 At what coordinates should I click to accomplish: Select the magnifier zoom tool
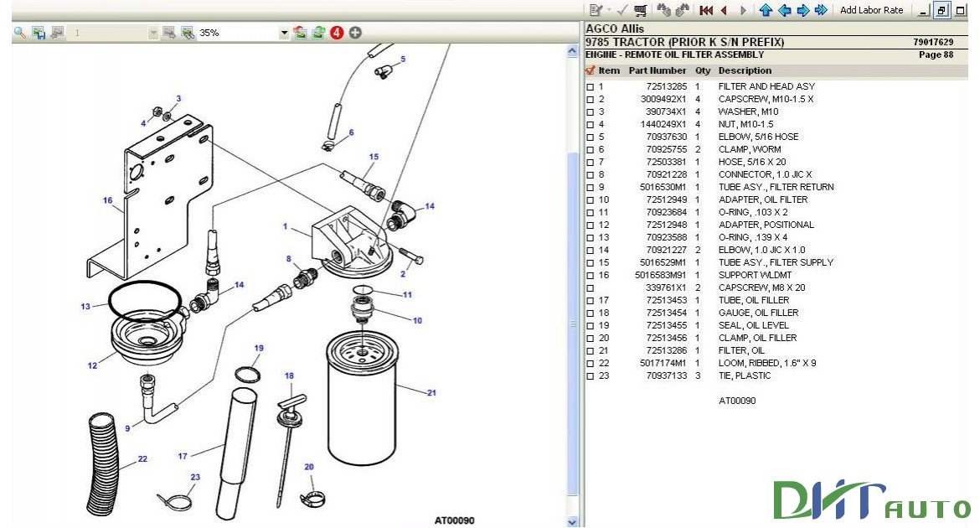click(18, 34)
